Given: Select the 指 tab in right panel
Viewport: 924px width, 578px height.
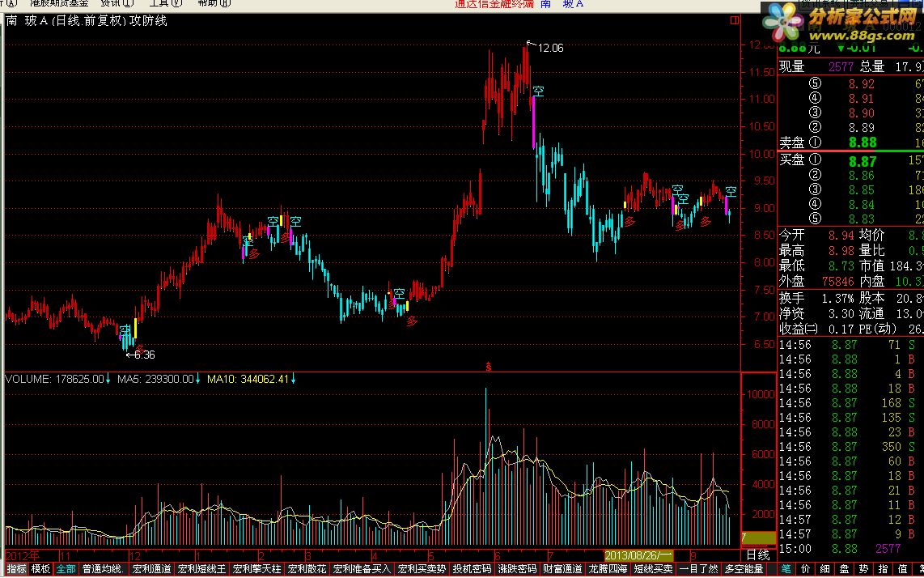Looking at the screenshot, I should [x=884, y=569].
